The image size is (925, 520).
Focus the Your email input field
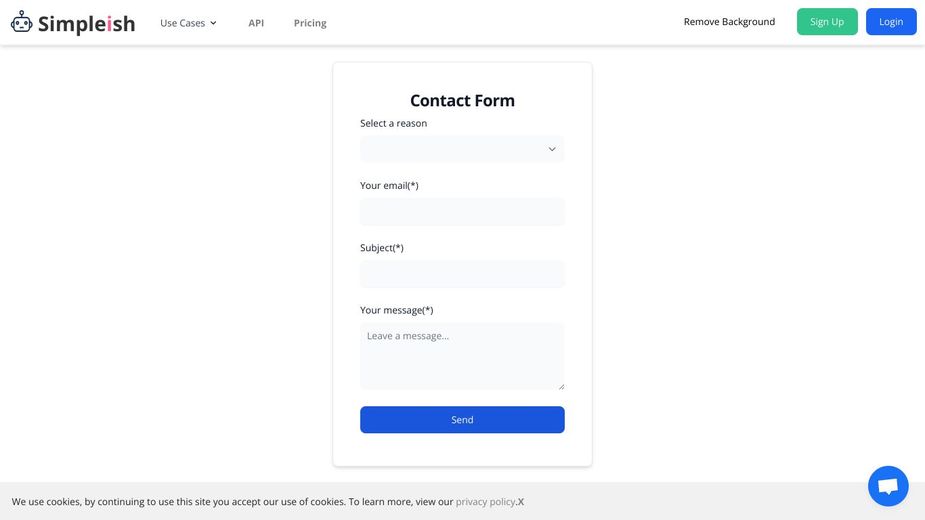pyautogui.click(x=462, y=212)
